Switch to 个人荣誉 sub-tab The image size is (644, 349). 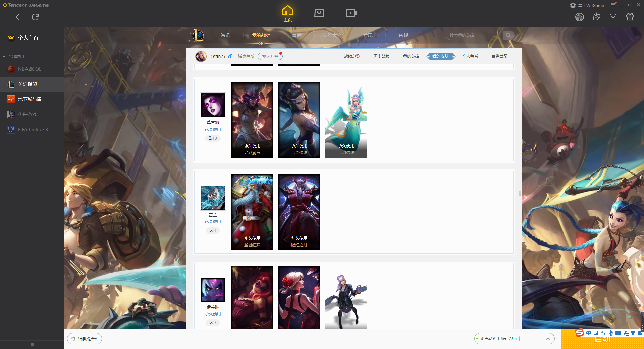[x=470, y=56]
